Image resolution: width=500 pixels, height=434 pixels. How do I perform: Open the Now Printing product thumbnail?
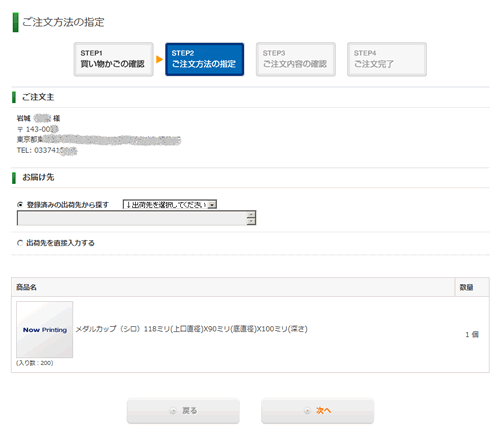(45, 329)
